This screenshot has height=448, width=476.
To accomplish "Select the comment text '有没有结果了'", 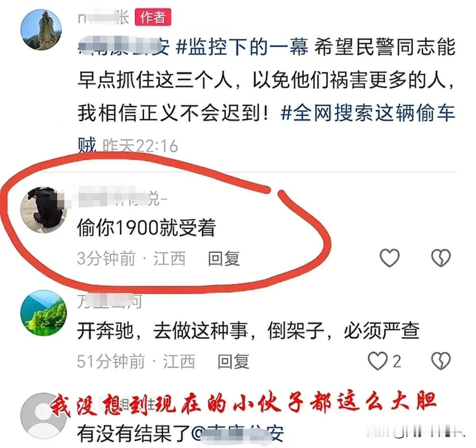I will pos(134,433).
